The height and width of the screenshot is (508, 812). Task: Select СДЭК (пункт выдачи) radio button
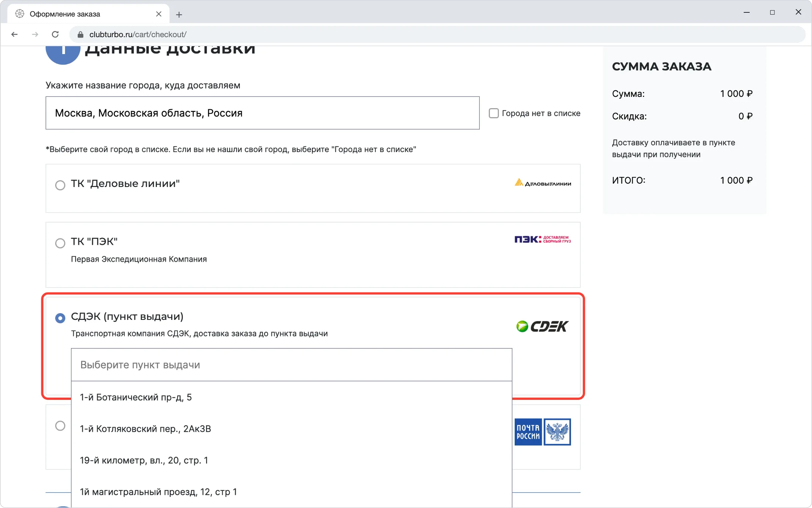60,318
